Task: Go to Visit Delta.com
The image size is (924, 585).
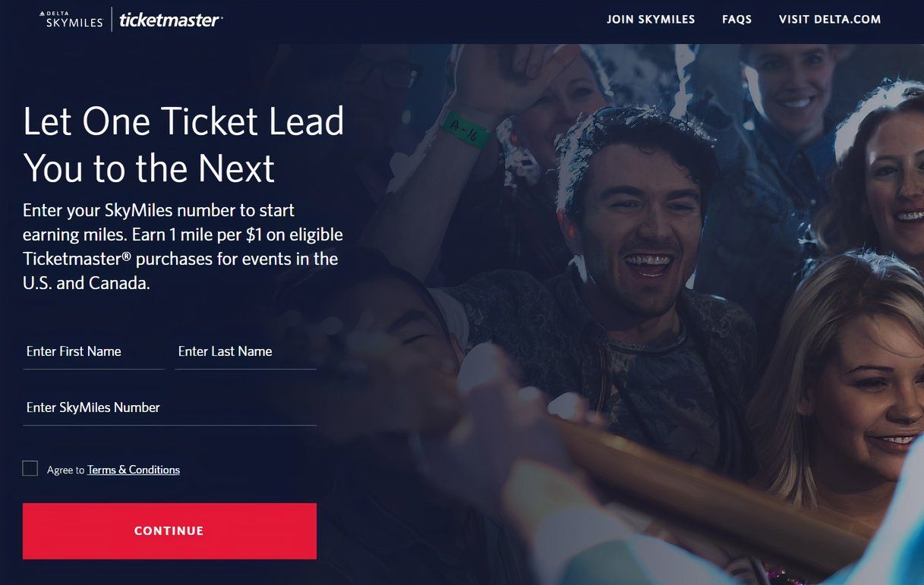Action: [x=830, y=19]
